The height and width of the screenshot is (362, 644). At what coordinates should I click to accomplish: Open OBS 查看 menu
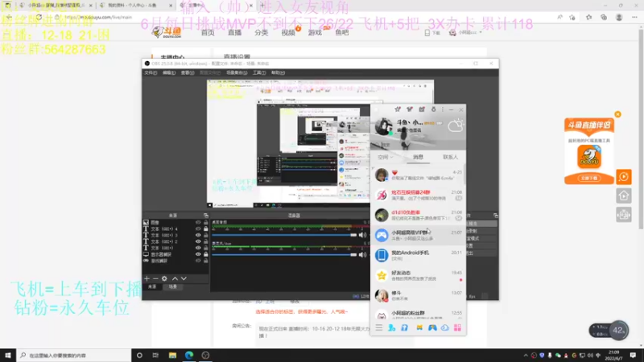click(x=188, y=72)
